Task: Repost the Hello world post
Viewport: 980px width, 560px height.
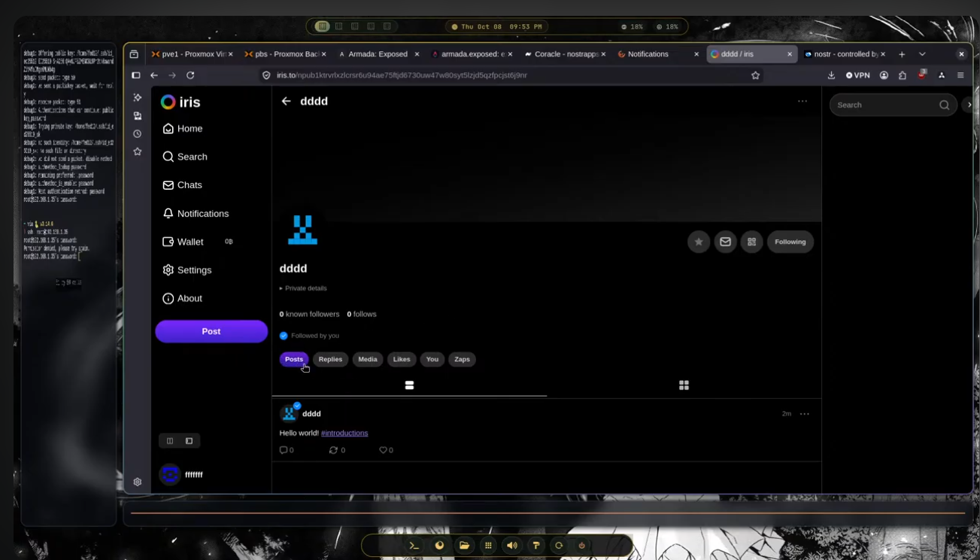Action: point(337,450)
